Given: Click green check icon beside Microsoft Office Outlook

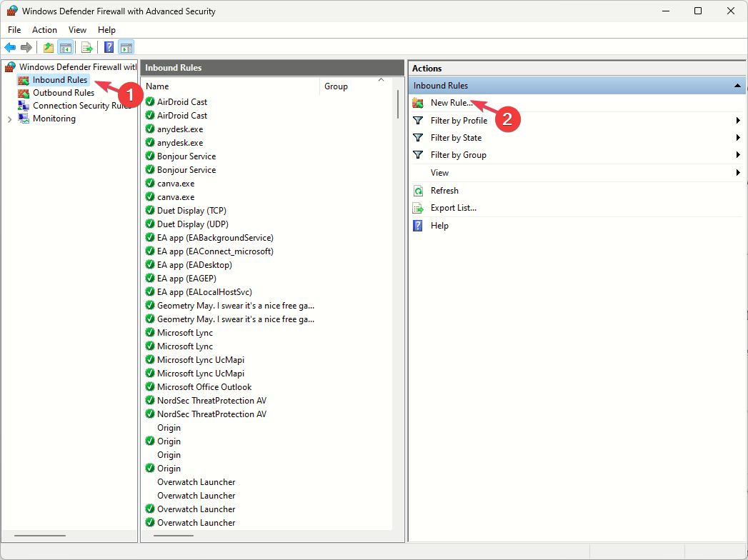Looking at the screenshot, I should pyautogui.click(x=150, y=386).
